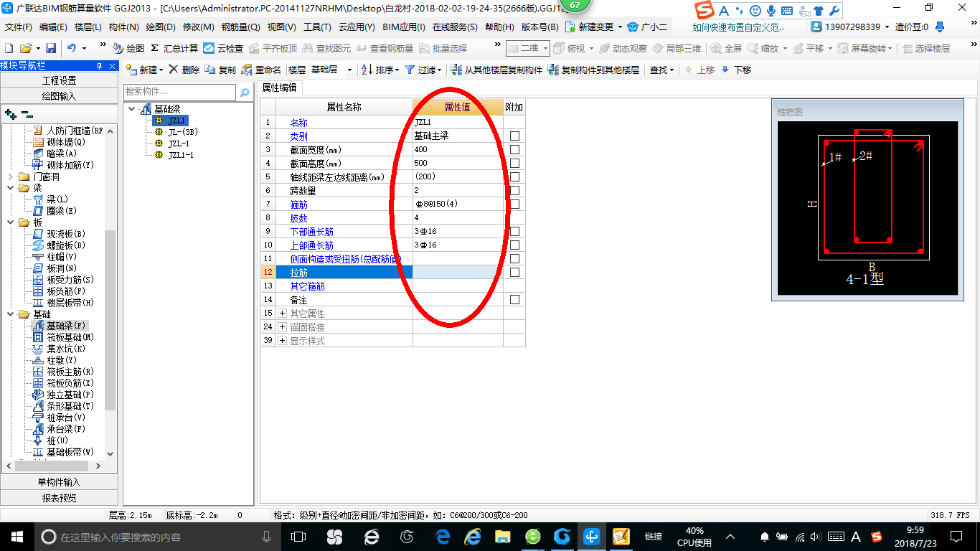Toggle 附加 checkbox for 箍筋 row
The image size is (980, 551).
[x=514, y=204]
